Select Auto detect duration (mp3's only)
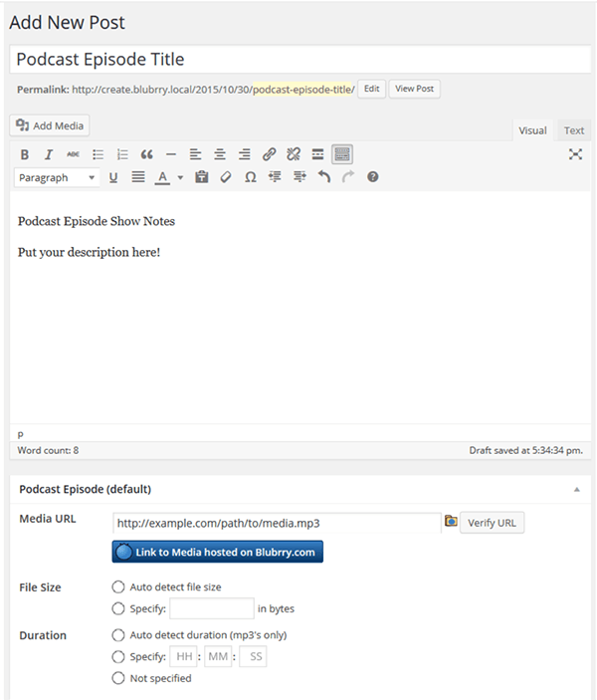The width and height of the screenshot is (597, 700). click(x=118, y=634)
